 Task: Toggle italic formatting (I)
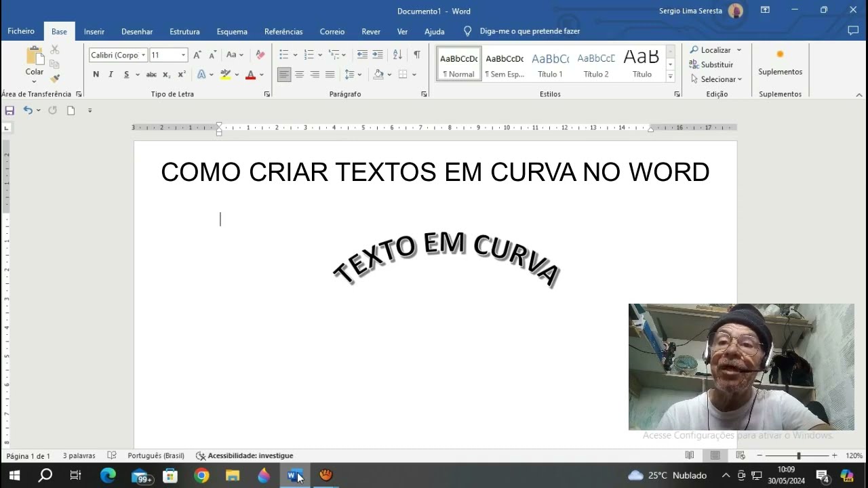click(111, 75)
